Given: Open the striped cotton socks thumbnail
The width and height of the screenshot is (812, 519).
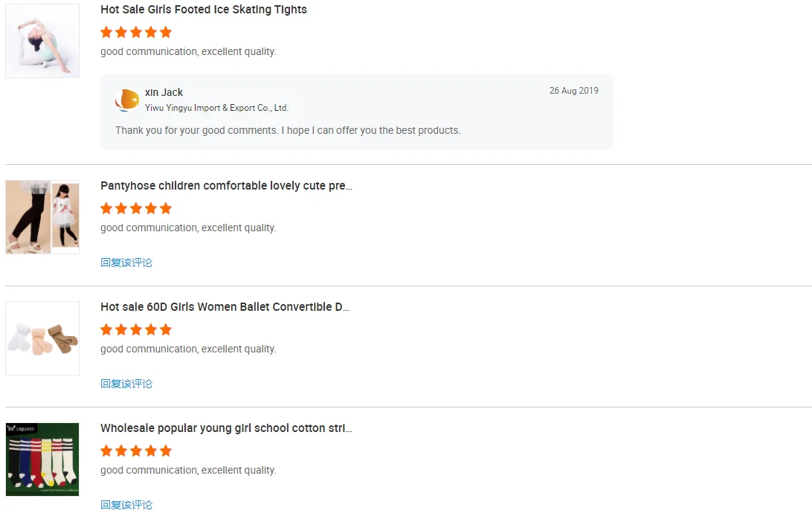Looking at the screenshot, I should [x=42, y=460].
